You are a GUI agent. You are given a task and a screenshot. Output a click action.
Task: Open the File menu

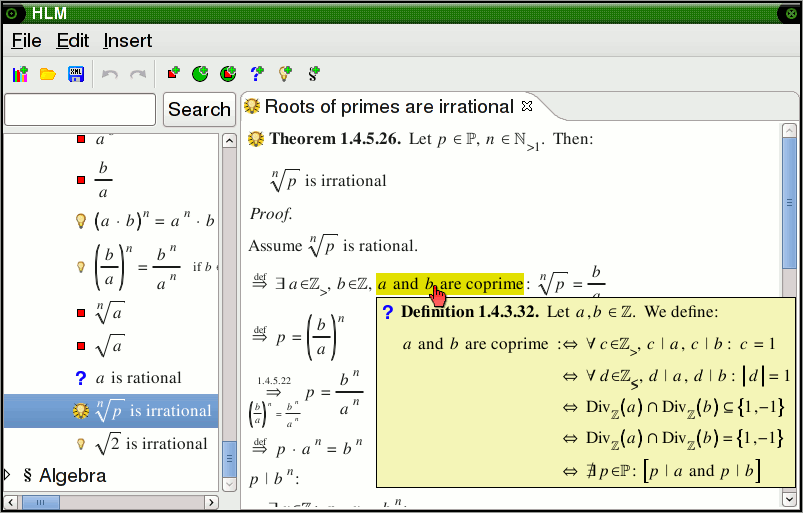(x=26, y=41)
